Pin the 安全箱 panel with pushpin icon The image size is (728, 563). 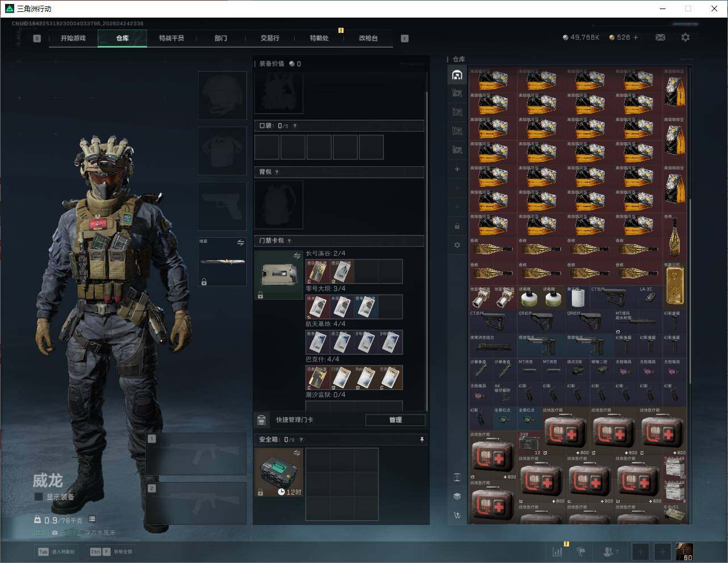(x=421, y=439)
